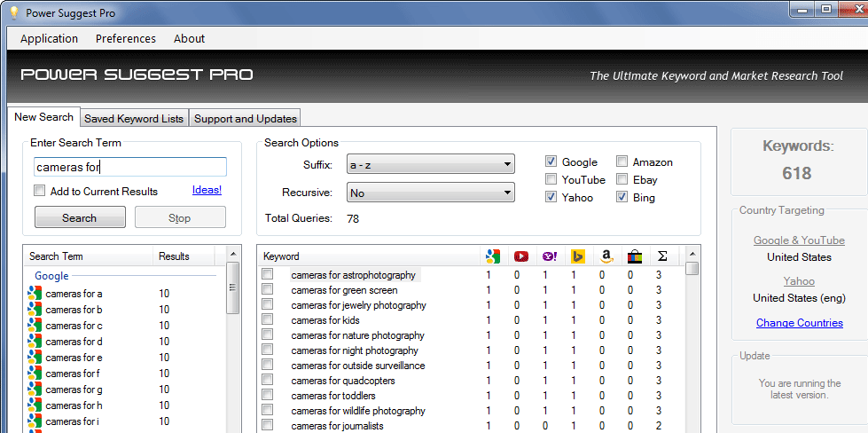
Task: Enable the Ebay search engine checkbox
Action: coord(622,179)
